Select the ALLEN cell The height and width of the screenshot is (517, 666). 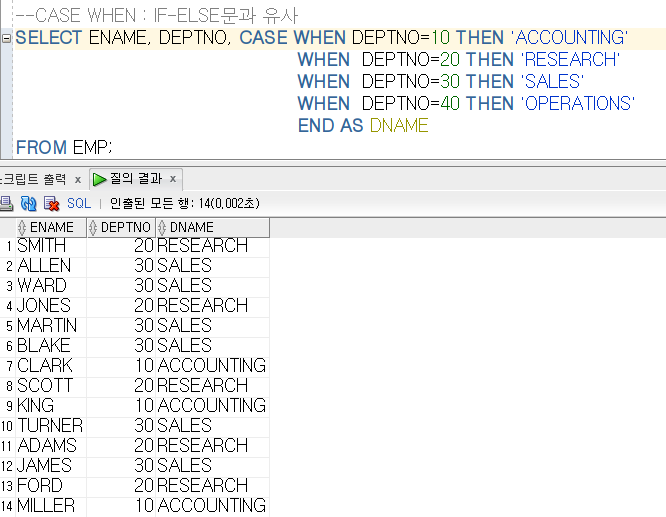pyautogui.click(x=51, y=266)
